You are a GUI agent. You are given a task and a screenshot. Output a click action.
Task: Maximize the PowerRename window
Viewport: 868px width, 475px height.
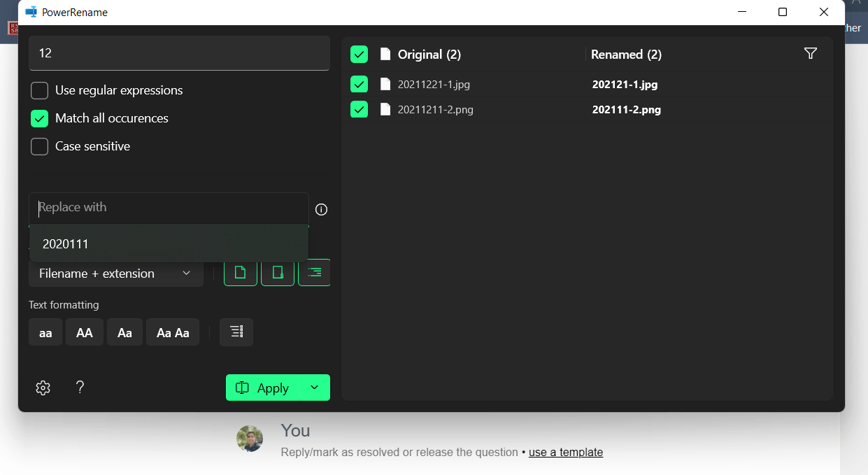click(x=783, y=12)
